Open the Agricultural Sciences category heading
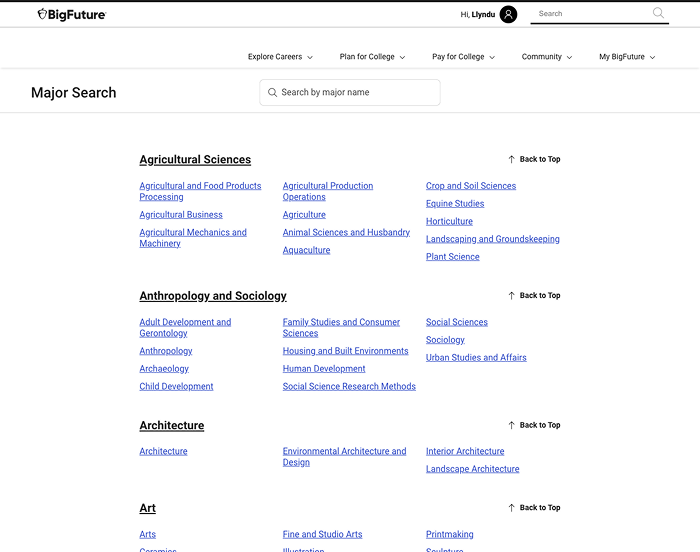 pos(195,159)
